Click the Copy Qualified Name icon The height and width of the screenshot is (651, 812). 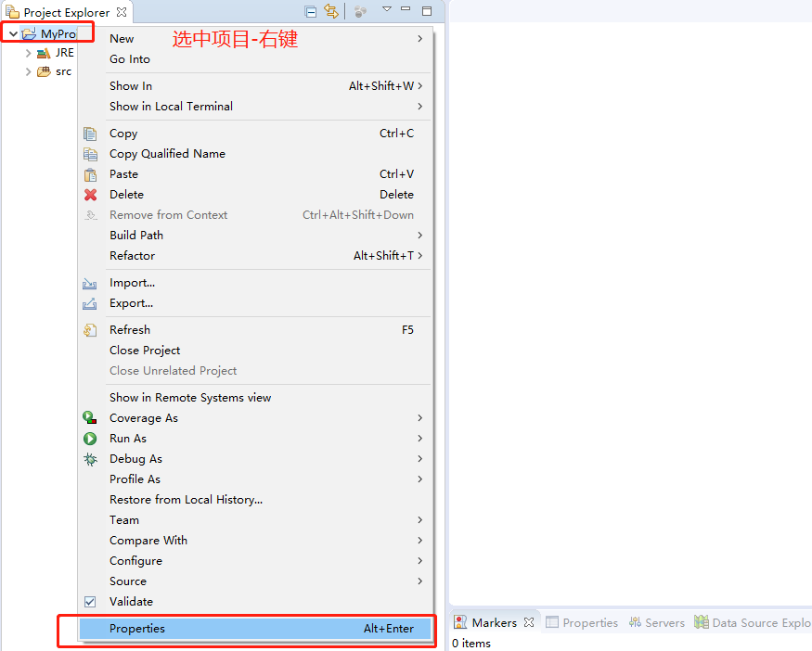pyautogui.click(x=90, y=154)
